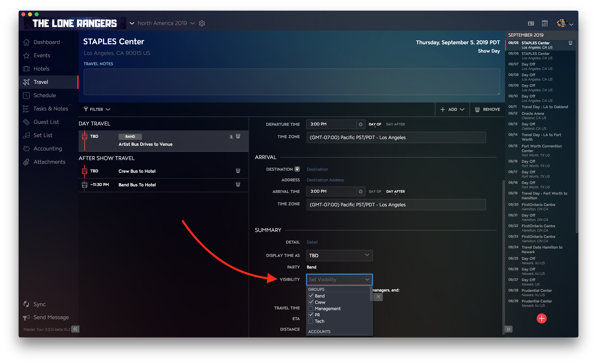Viewport: 597px width, 364px height.
Task: Open departure Time Zone selector
Action: [x=396, y=137]
